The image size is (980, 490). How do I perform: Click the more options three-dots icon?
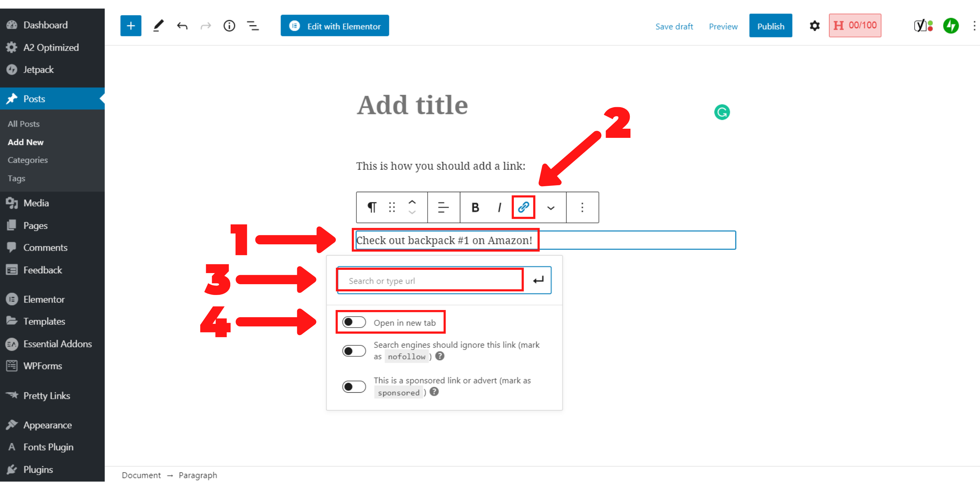[581, 207]
